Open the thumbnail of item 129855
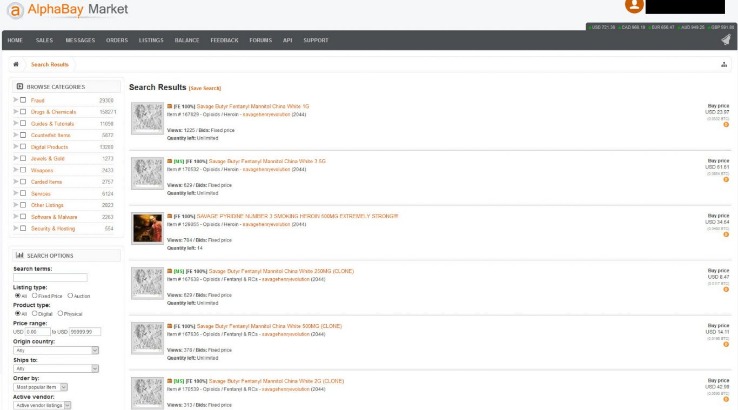The image size is (738, 410). 147,228
